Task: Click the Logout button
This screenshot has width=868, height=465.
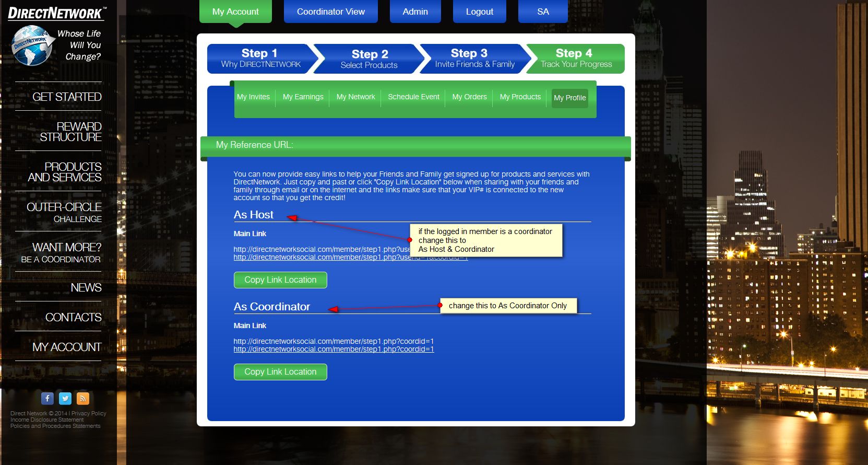Action: pos(479,11)
